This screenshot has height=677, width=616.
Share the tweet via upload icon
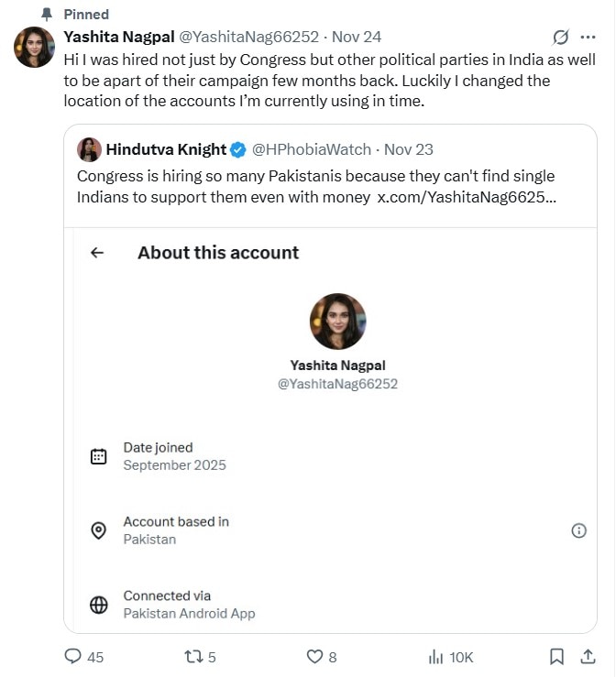[587, 656]
